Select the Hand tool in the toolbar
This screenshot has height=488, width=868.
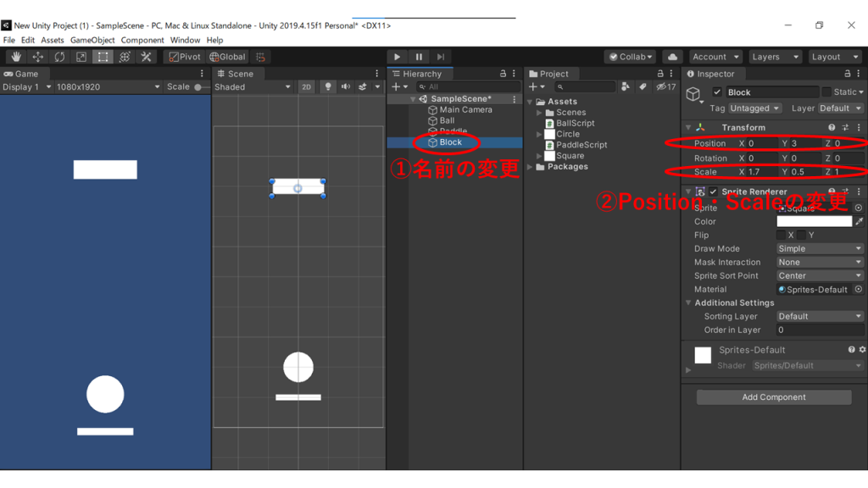point(17,56)
